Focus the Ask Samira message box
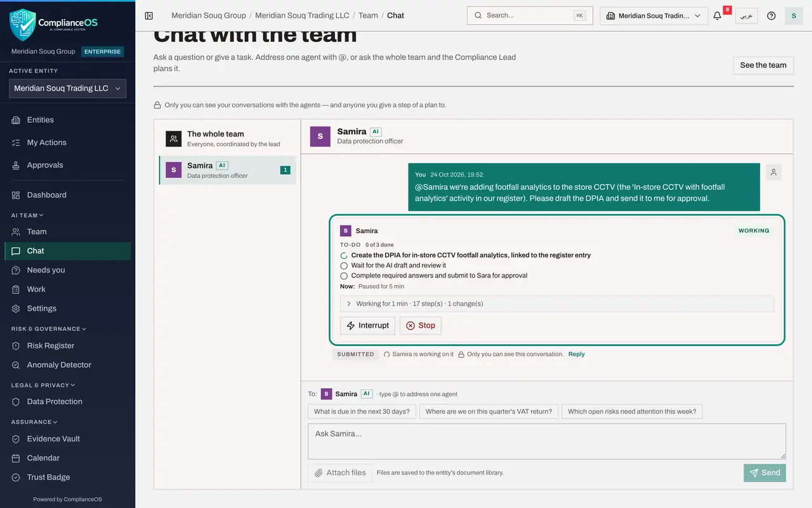 (x=547, y=441)
